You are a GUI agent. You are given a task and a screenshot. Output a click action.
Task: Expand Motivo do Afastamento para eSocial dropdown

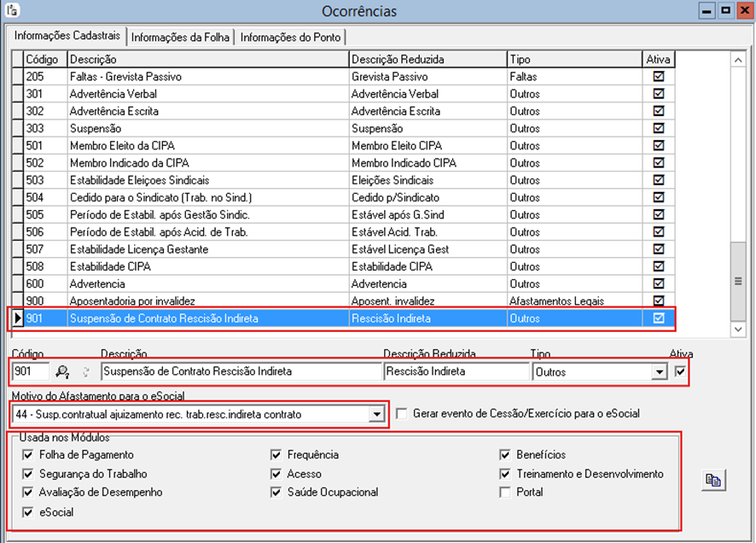click(x=376, y=414)
